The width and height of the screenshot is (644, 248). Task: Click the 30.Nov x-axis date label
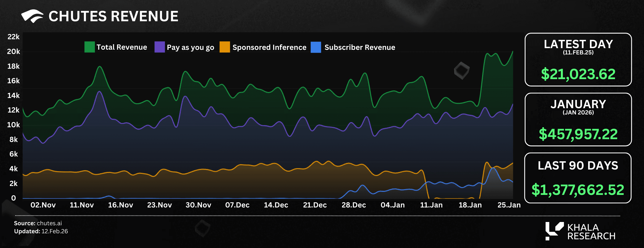pos(198,205)
